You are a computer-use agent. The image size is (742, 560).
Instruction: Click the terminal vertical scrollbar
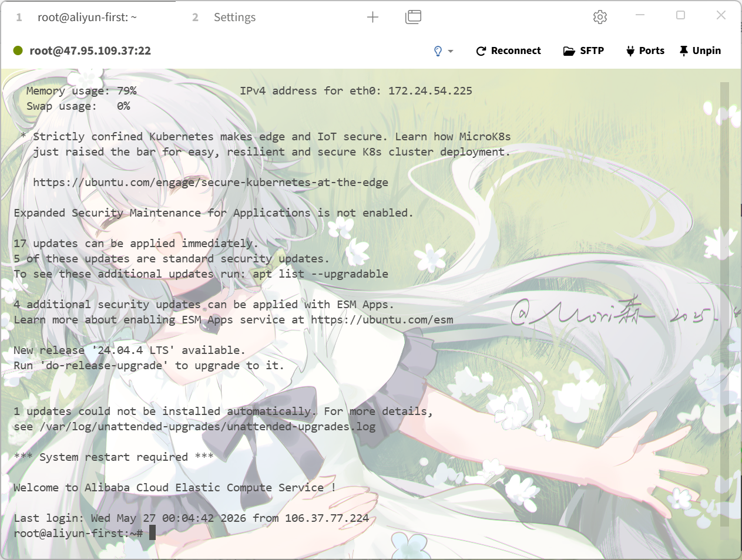(x=724, y=304)
